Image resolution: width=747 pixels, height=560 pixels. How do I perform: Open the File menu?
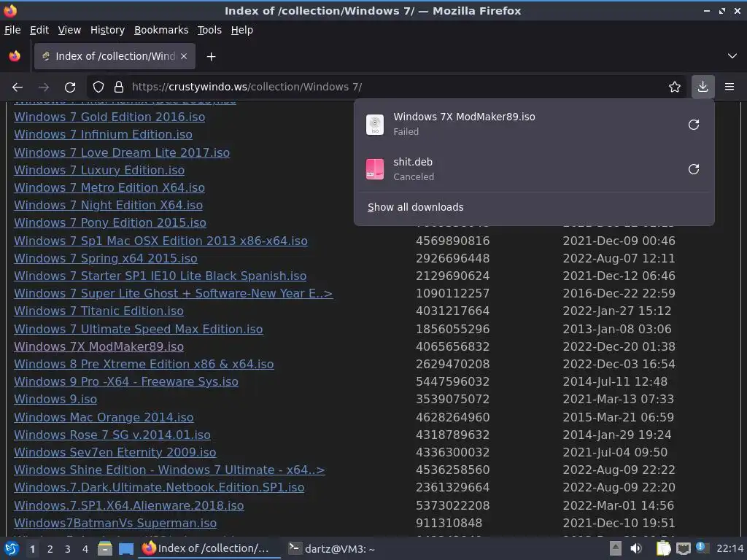click(x=12, y=30)
